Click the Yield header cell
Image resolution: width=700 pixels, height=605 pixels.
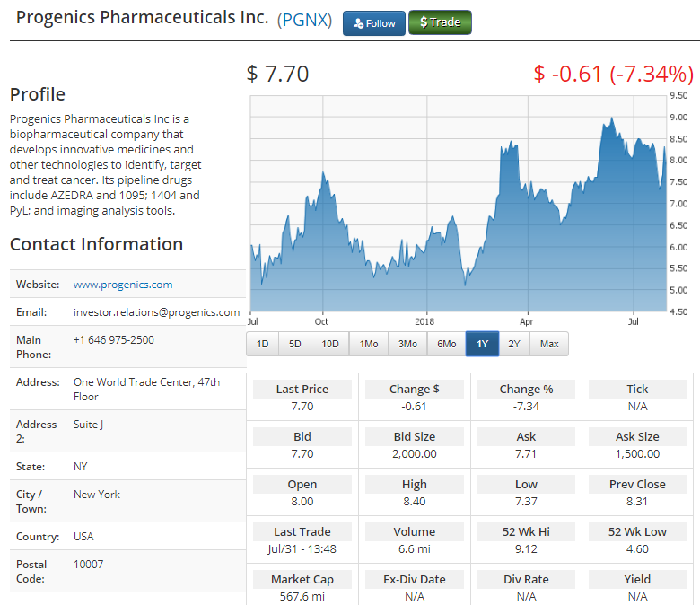pos(637,579)
